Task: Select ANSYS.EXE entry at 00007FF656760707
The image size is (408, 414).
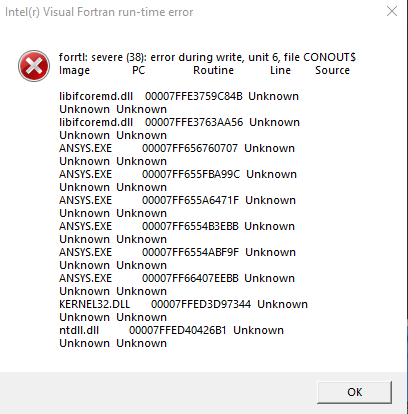Action: (x=177, y=155)
